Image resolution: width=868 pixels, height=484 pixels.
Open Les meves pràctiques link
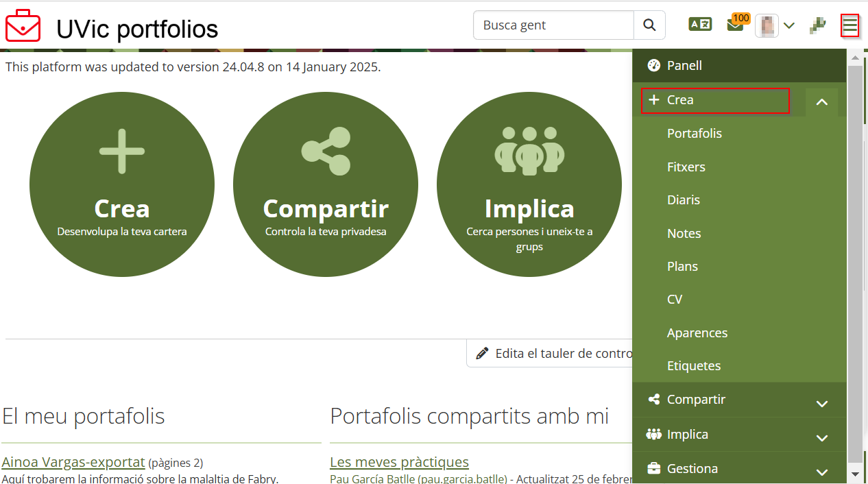coord(399,462)
